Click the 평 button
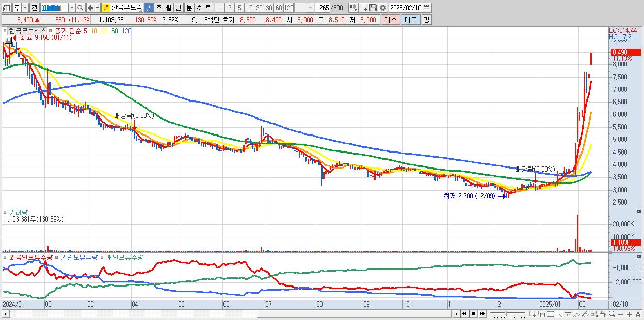644x320 pixels. click(426, 20)
